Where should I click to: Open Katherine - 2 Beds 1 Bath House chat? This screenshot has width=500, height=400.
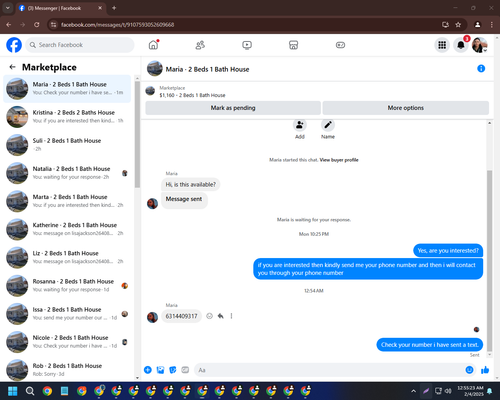pos(67,229)
